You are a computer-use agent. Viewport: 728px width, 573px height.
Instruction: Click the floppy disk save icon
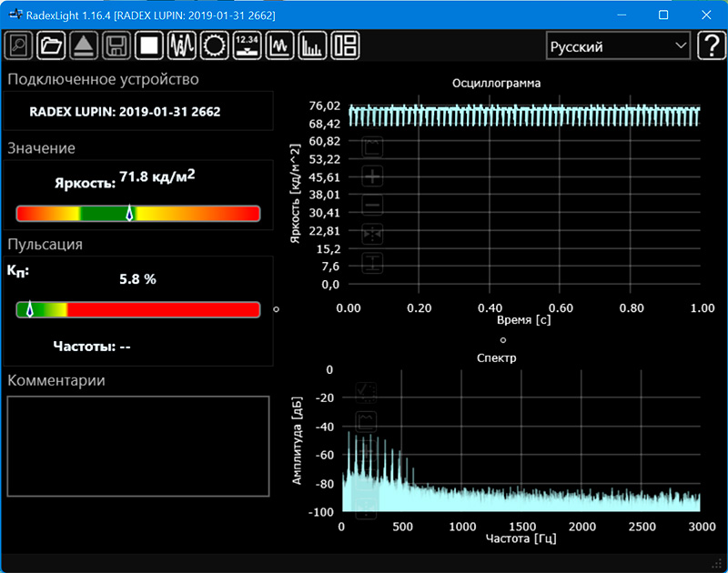click(116, 45)
